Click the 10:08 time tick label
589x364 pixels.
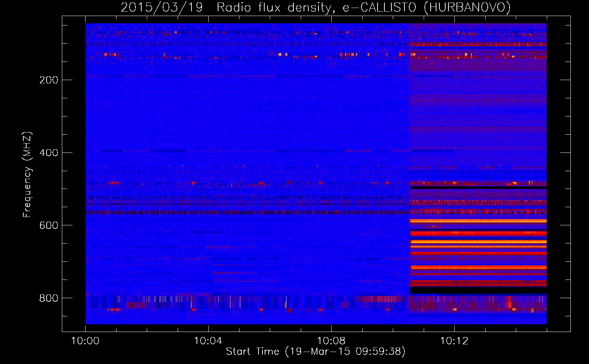(331, 341)
